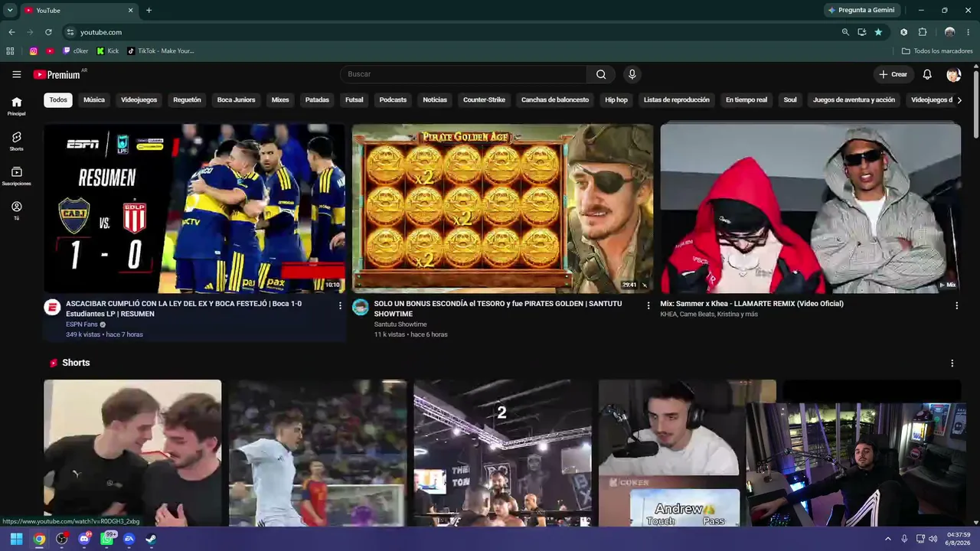
Task: Open more options for the Santutu Showtime video
Action: coord(648,305)
